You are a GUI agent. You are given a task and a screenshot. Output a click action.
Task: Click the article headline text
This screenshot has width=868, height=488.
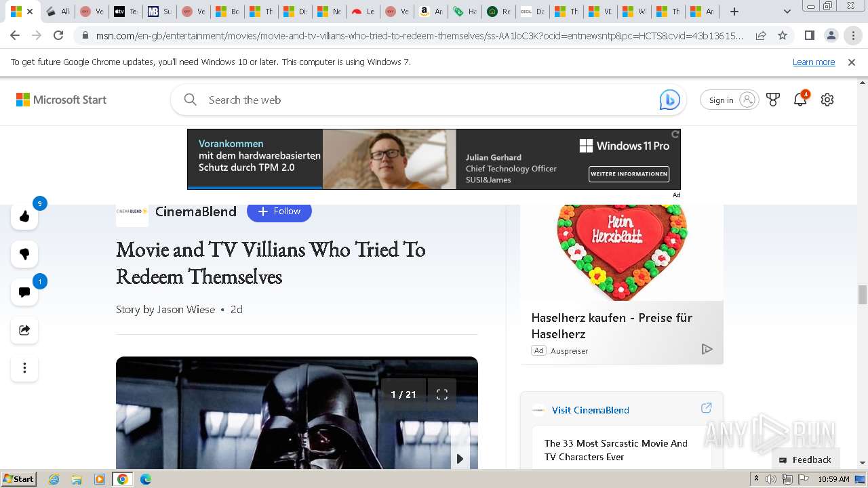coord(271,263)
